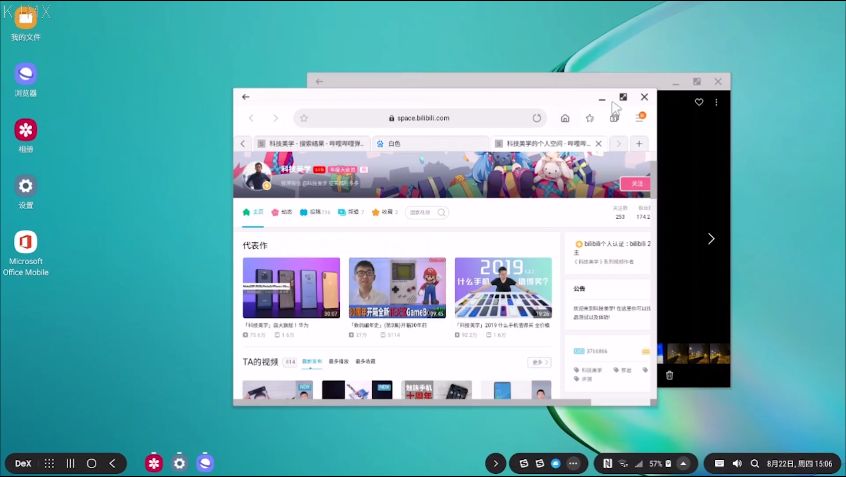Open the phones comparison featured video thumbnail
This screenshot has width=846, height=477.
(291, 288)
